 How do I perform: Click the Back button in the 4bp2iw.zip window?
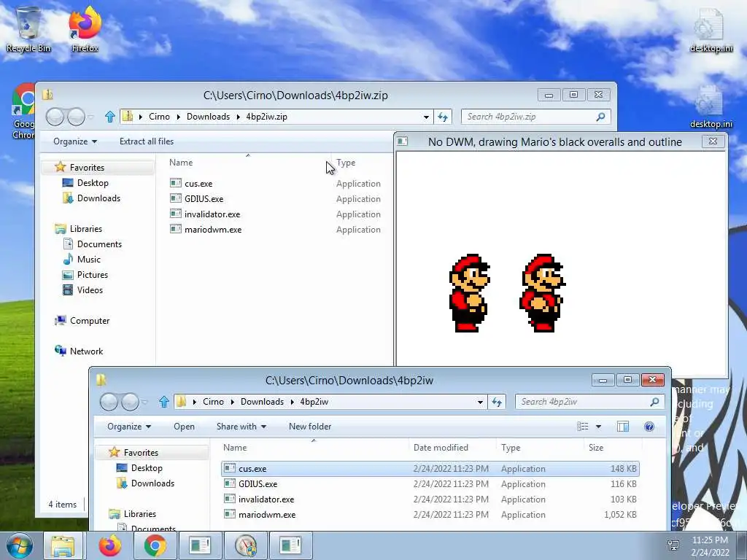tap(55, 117)
